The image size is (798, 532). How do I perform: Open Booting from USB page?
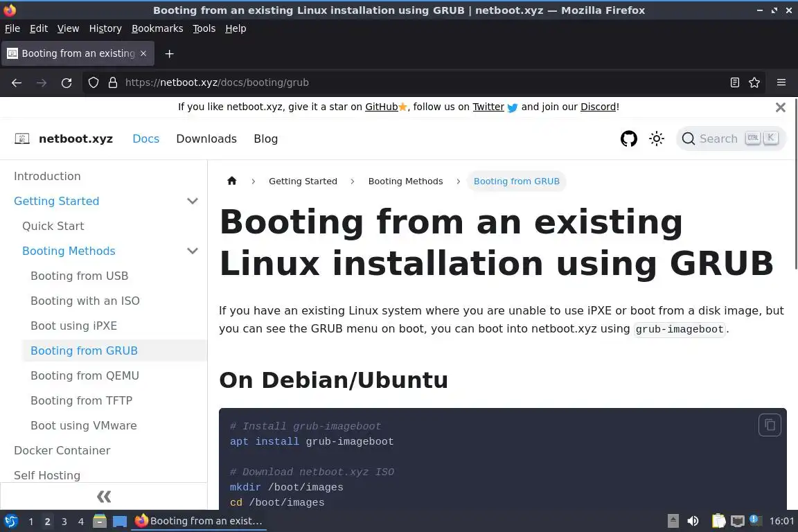point(80,276)
